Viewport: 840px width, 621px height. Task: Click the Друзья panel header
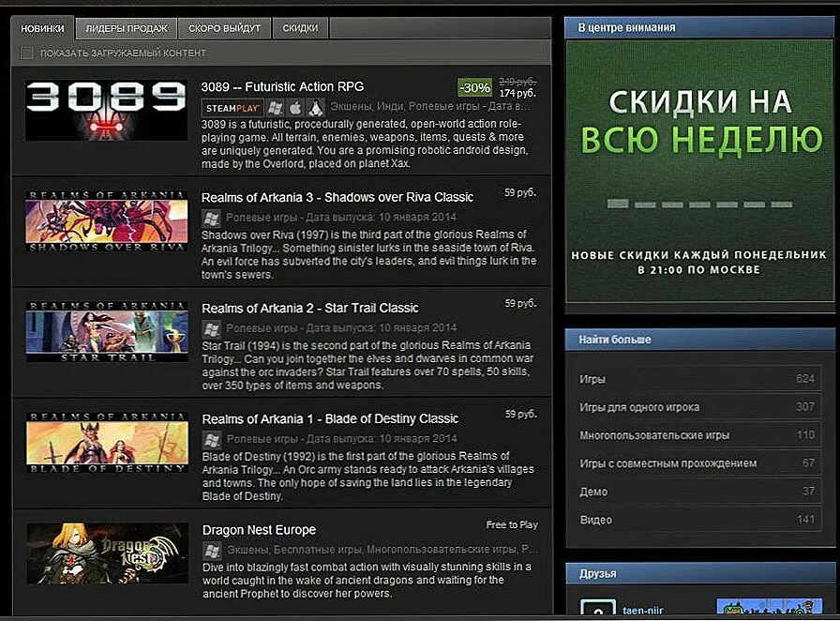pyautogui.click(x=700, y=573)
